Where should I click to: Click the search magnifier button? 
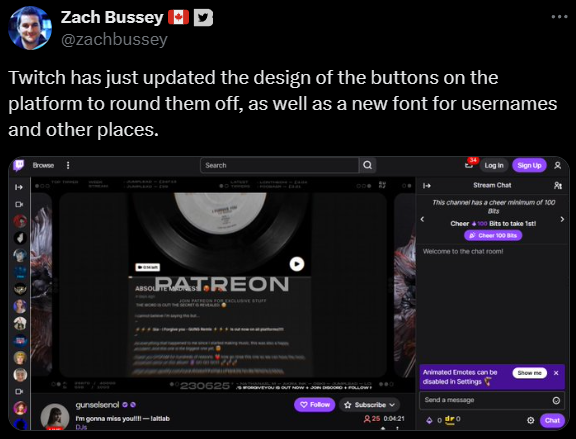point(367,165)
